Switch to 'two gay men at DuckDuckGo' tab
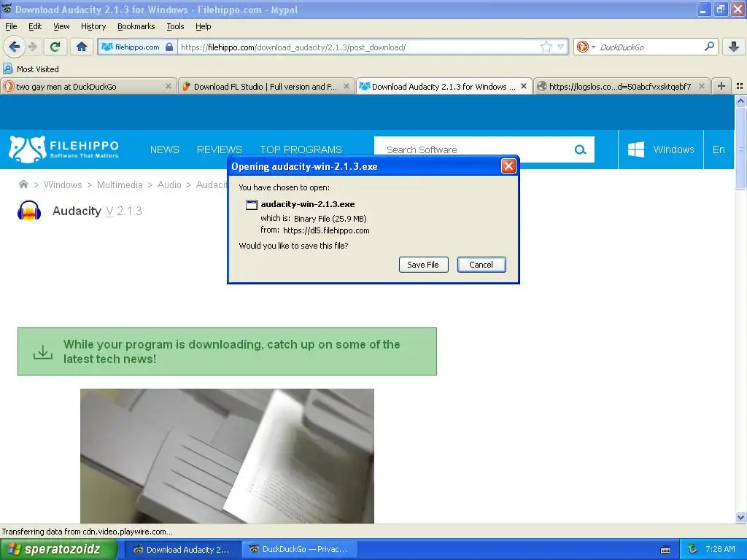The width and height of the screenshot is (747, 560). pyautogui.click(x=88, y=86)
